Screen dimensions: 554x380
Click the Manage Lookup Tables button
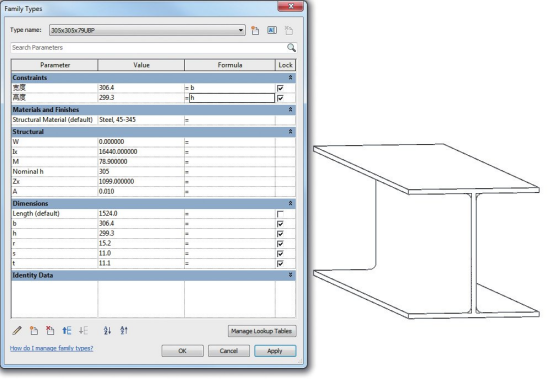click(262, 331)
